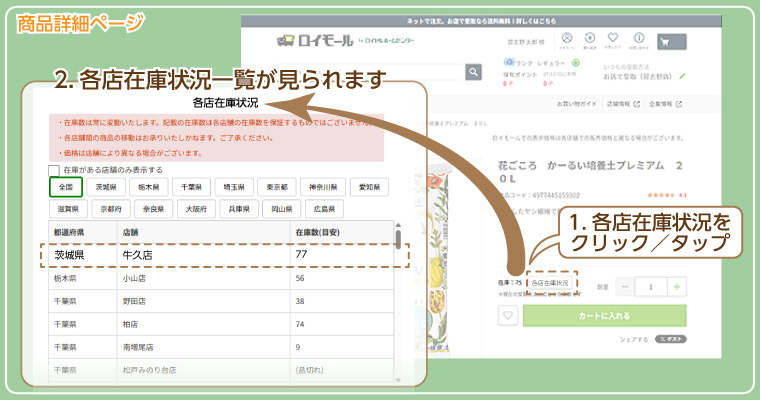
Task: Open the purchase history icon
Action: point(590,40)
